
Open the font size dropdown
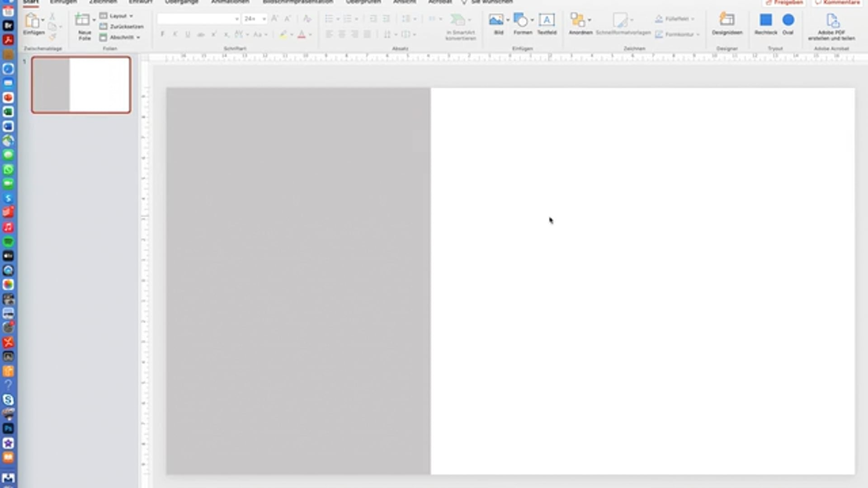coord(264,19)
